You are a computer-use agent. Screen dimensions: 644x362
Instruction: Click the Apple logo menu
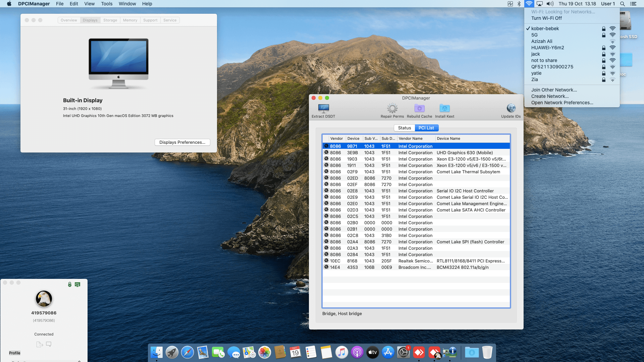pyautogui.click(x=9, y=4)
